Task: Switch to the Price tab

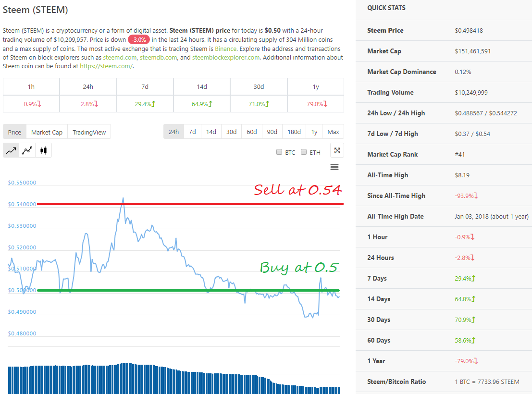Action: 14,132
